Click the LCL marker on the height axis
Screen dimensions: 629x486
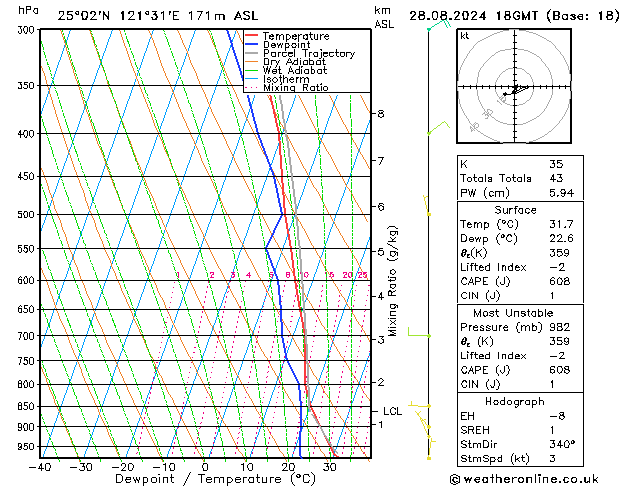tap(393, 411)
